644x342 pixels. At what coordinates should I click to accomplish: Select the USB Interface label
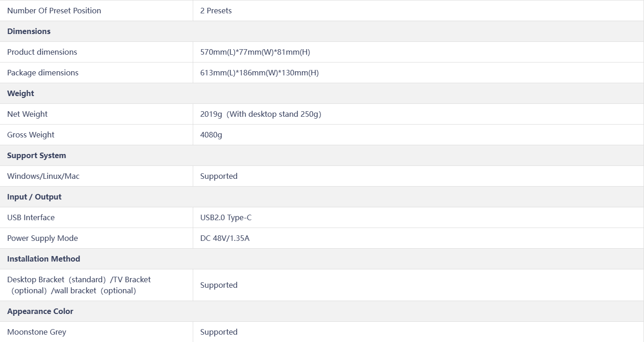pyautogui.click(x=31, y=217)
